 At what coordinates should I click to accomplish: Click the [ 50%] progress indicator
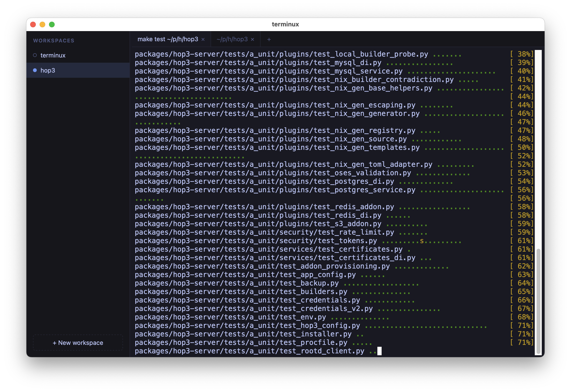(x=522, y=147)
